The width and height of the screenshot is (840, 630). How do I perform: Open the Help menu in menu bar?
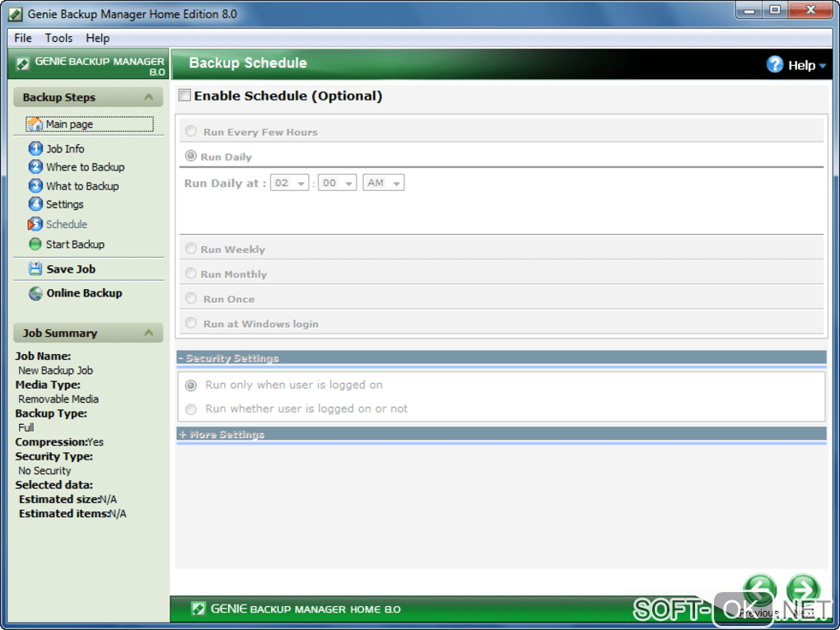pos(97,38)
